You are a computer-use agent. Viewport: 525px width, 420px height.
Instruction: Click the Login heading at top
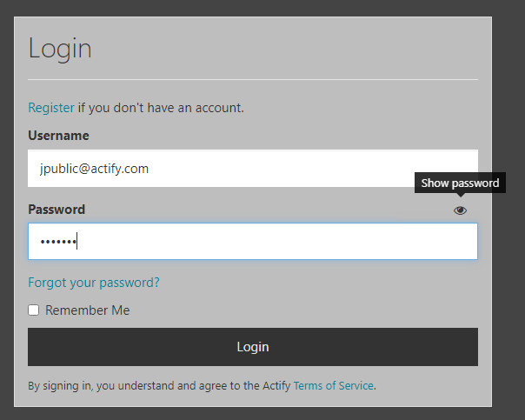(x=60, y=49)
